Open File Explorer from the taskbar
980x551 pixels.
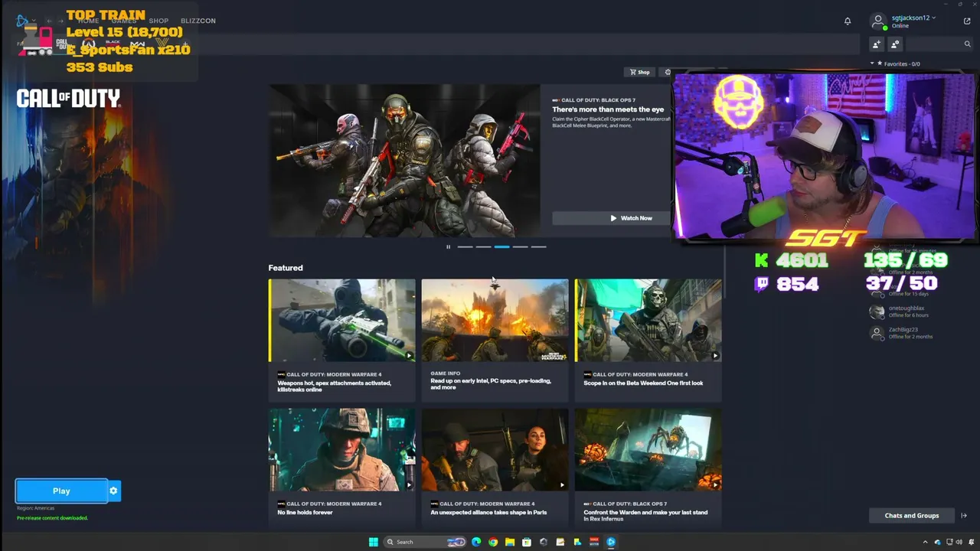click(x=510, y=542)
